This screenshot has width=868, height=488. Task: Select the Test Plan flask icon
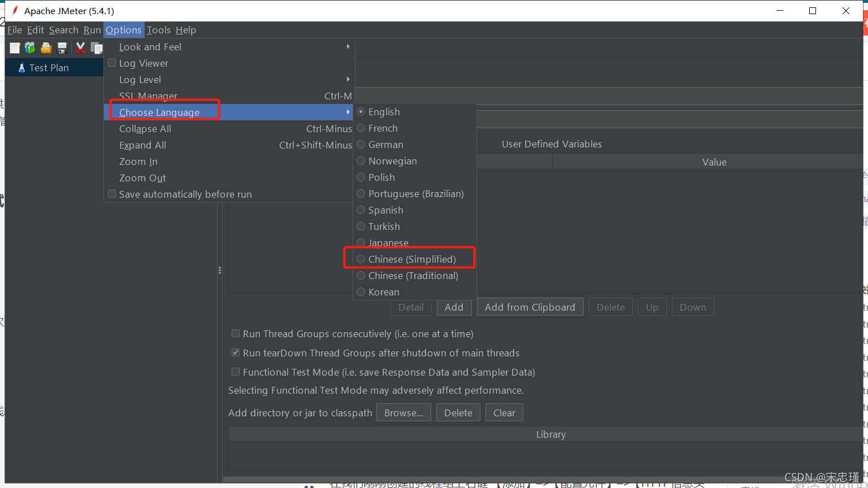21,68
